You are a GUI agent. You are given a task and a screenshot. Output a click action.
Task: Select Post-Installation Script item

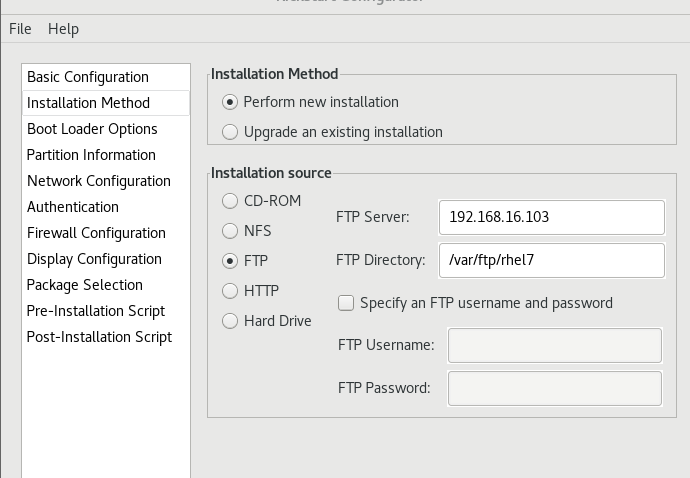[x=99, y=337]
